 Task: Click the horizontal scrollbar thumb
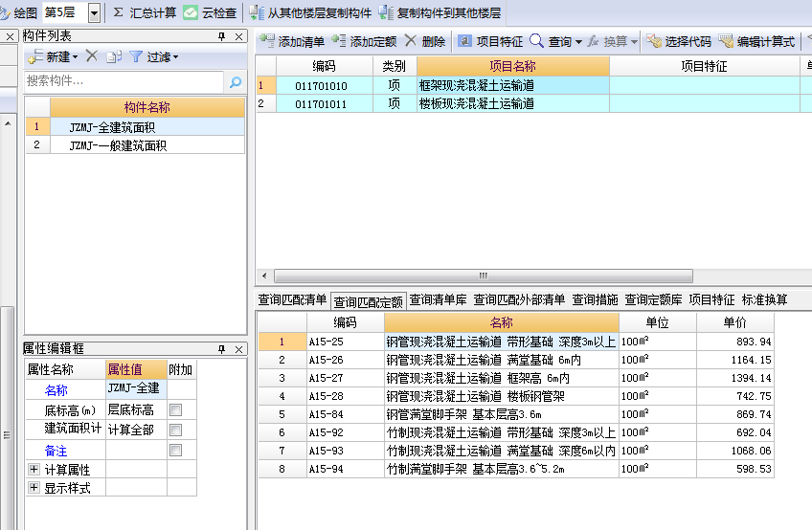pyautogui.click(x=484, y=276)
